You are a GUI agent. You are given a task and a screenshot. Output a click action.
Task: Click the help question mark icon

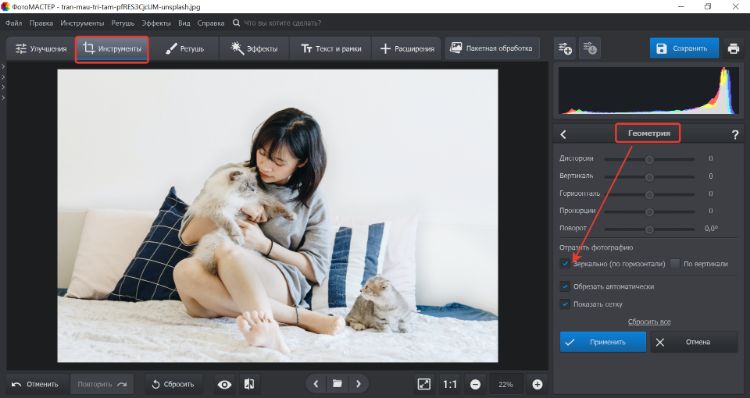point(735,135)
